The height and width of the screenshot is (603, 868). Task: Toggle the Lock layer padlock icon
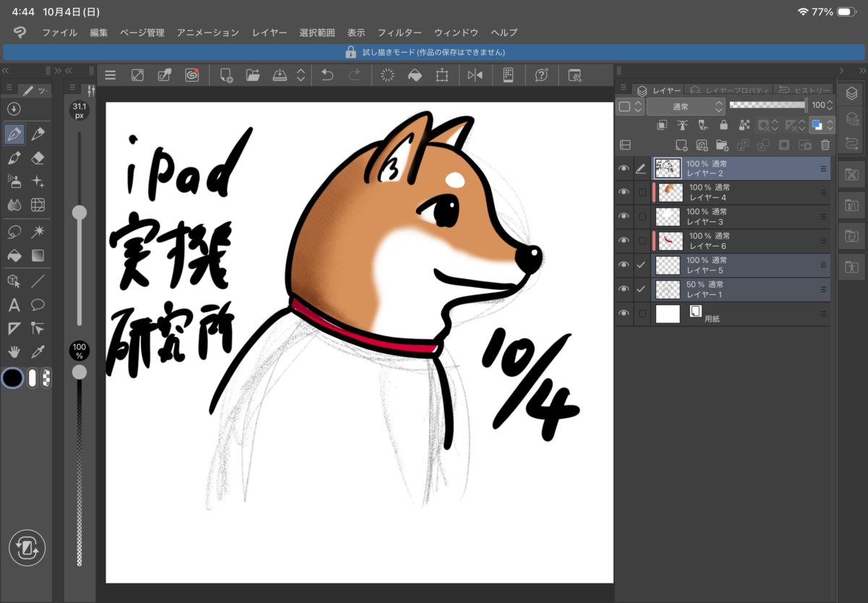tap(723, 125)
